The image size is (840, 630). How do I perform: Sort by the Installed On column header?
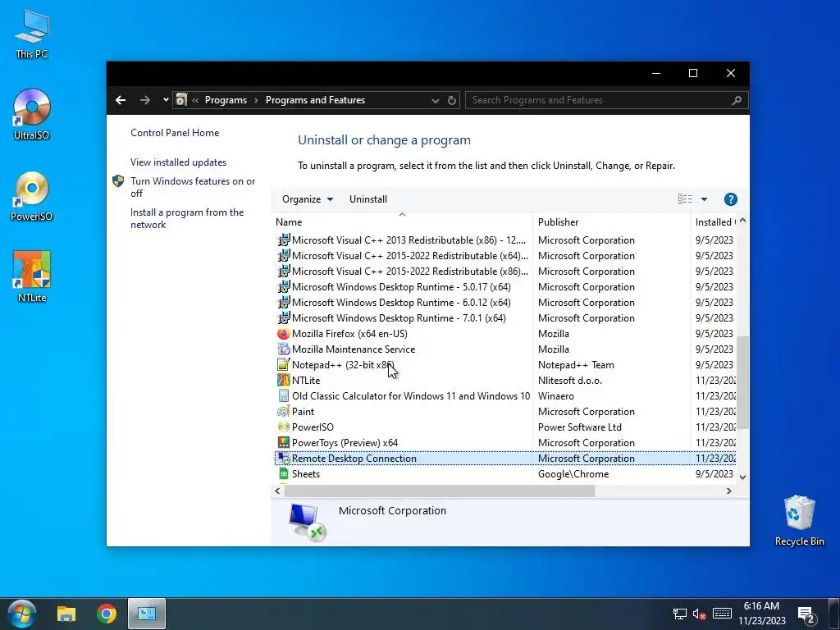coord(715,222)
